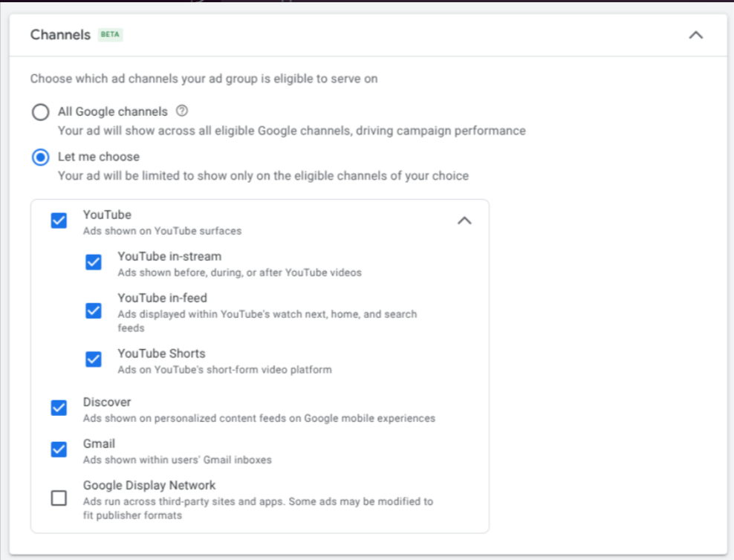Click the Channels section title
Image resolution: width=734 pixels, height=560 pixels.
(x=60, y=35)
